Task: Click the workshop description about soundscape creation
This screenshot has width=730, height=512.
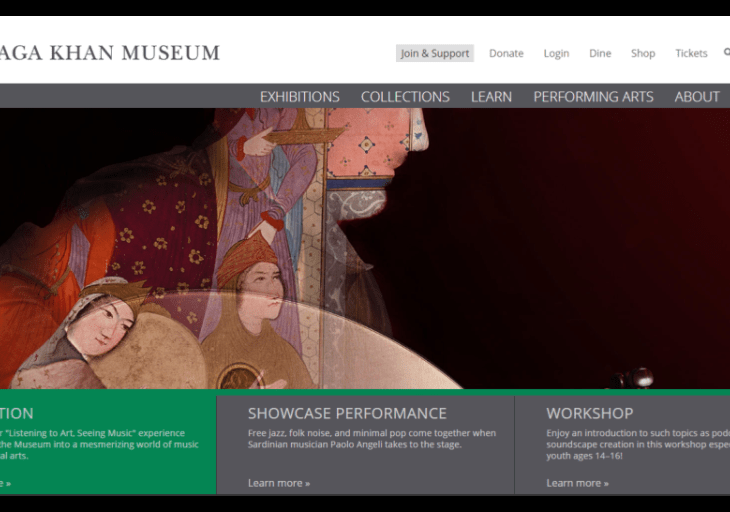Action: (x=638, y=444)
